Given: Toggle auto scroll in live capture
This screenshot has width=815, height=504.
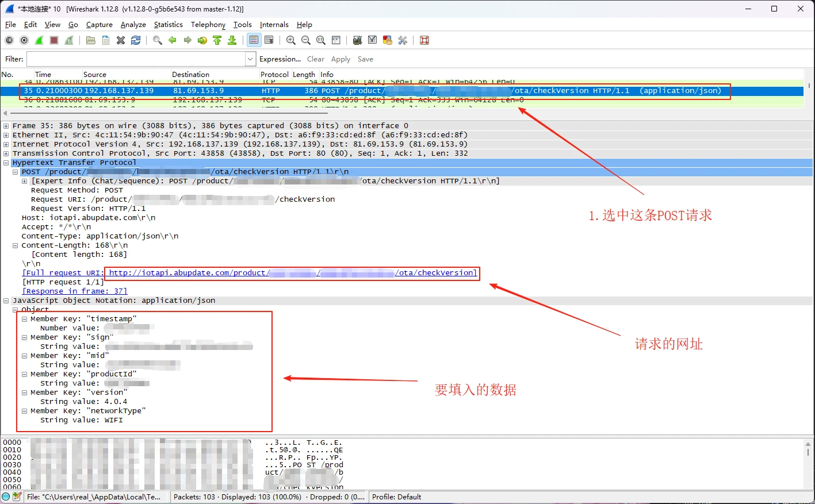Looking at the screenshot, I should pos(269,40).
